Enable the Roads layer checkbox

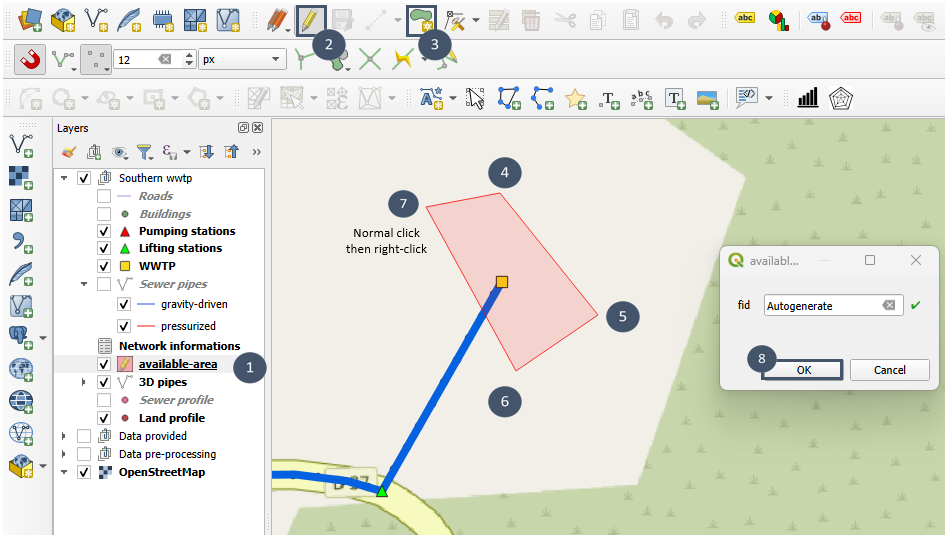click(104, 196)
